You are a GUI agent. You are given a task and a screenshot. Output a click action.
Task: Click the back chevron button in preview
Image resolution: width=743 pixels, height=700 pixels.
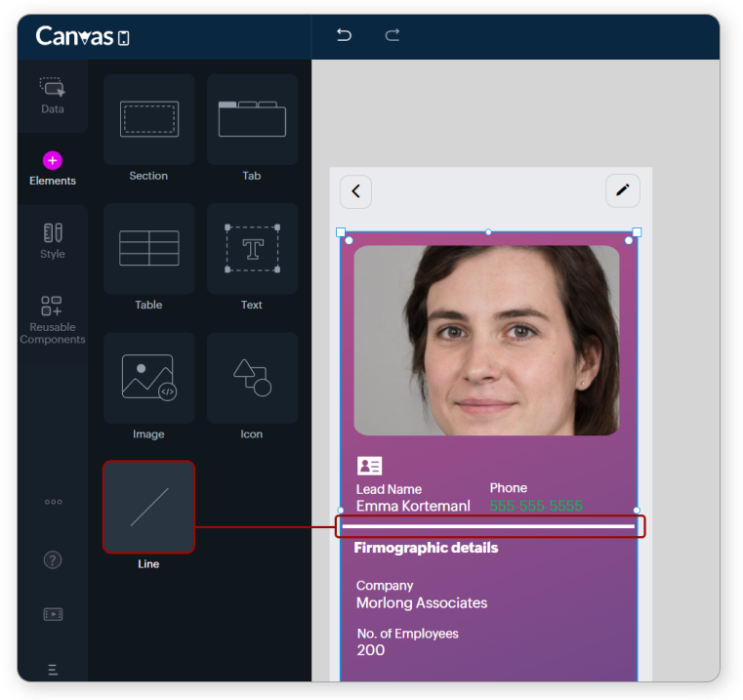tap(355, 191)
